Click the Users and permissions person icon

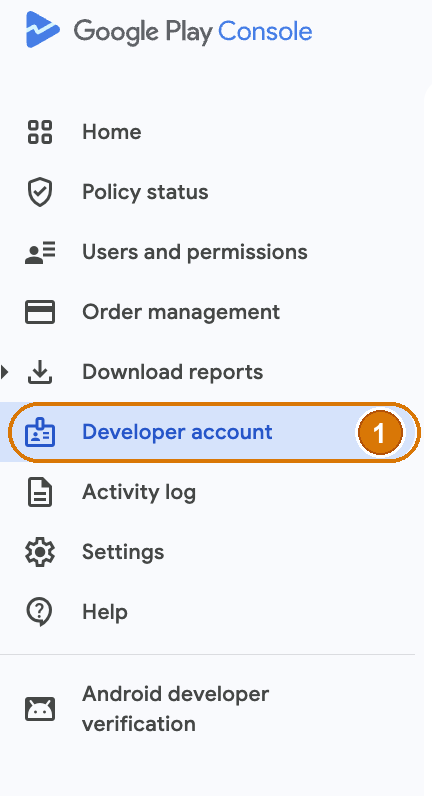pos(40,252)
